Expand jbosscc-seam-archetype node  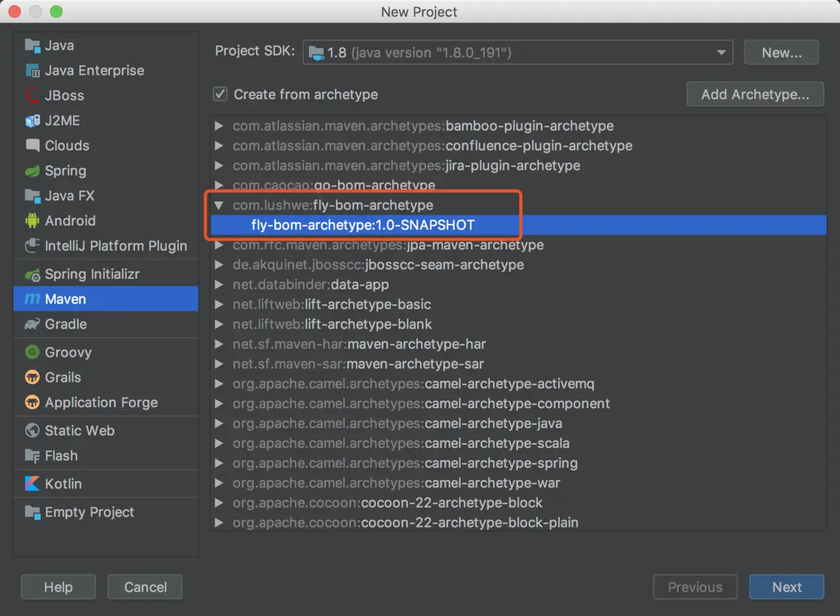click(x=219, y=265)
